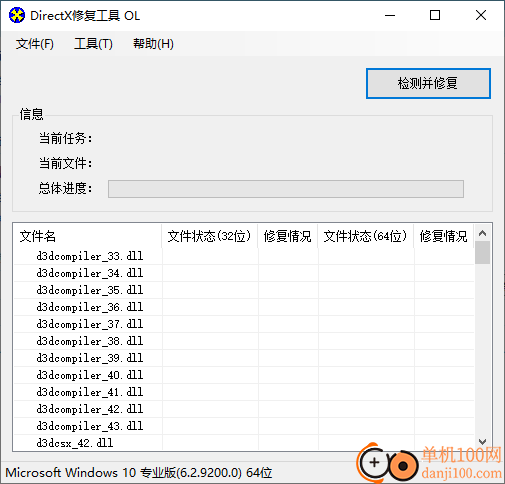Select row d3dcompiler_43.dll

click(244, 426)
